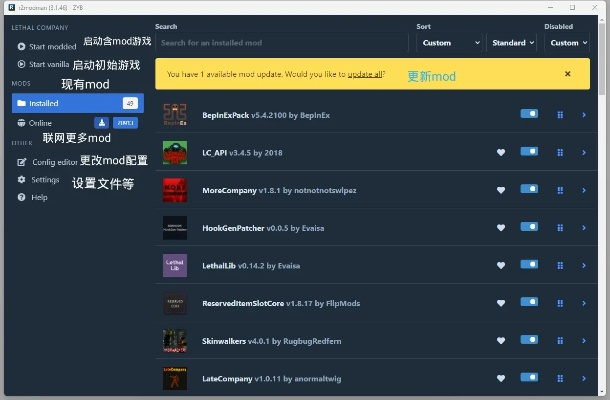The height and width of the screenshot is (400, 610).
Task: Expand the MoreCompany row chevron
Action: [584, 190]
